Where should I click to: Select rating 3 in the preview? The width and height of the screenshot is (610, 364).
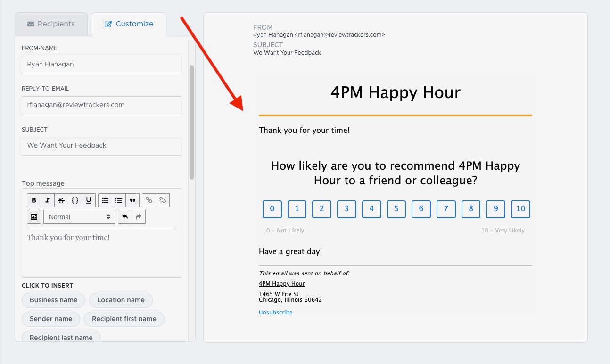[346, 209]
